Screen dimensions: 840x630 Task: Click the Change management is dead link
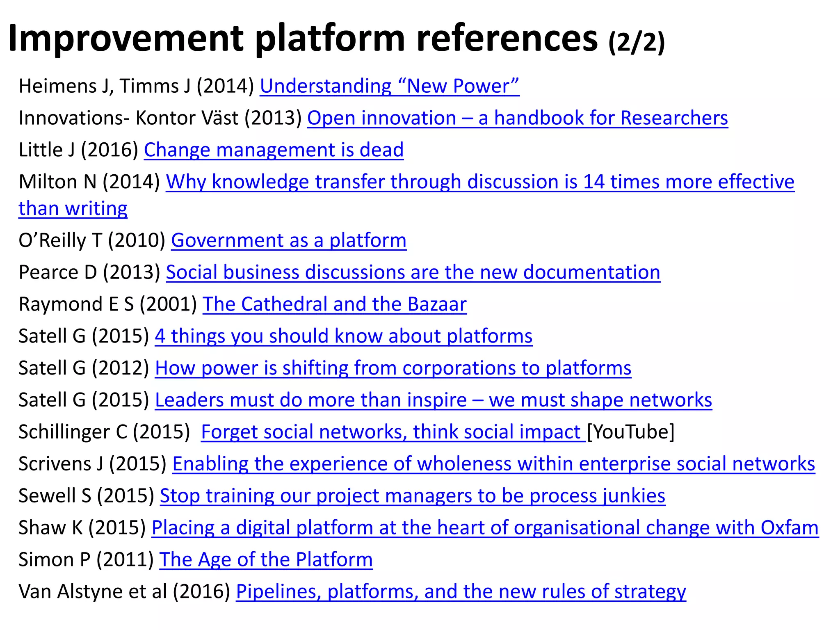[274, 150]
